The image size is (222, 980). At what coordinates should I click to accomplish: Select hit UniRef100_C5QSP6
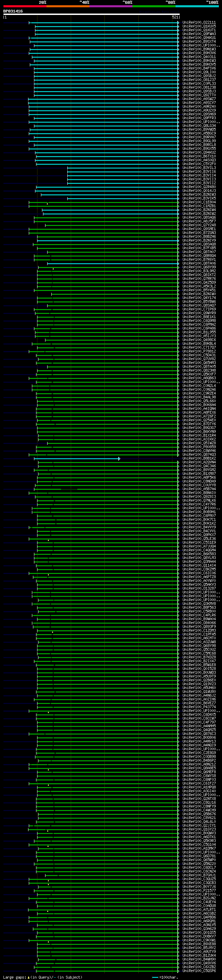(x=199, y=971)
